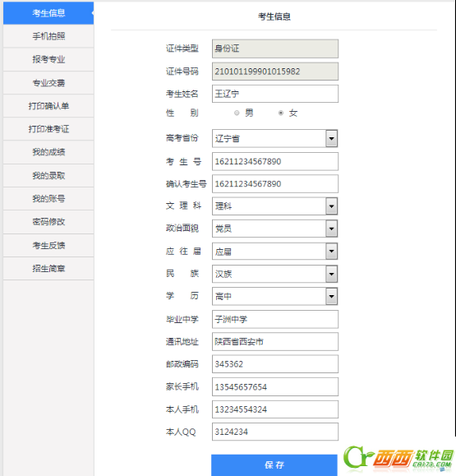This screenshot has height=476, width=456.
Task: Open 招生简章 in the sidebar
Action: pyautogui.click(x=48, y=268)
